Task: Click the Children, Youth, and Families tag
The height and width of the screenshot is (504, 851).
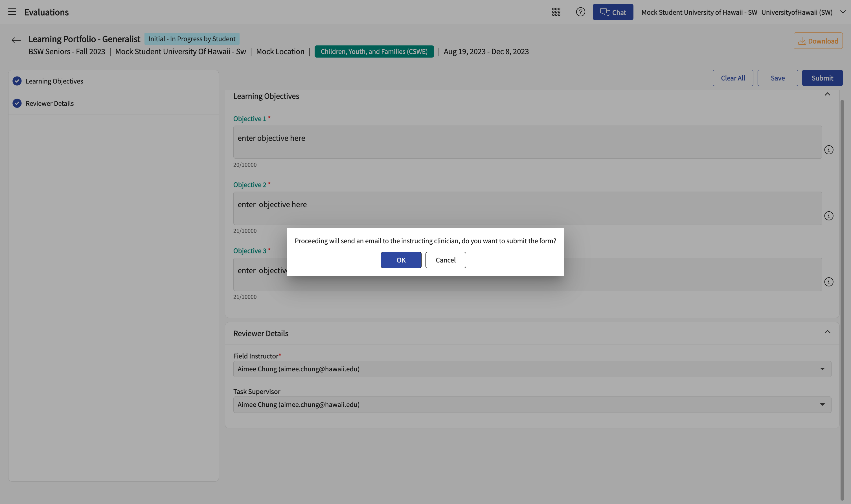Action: tap(374, 52)
